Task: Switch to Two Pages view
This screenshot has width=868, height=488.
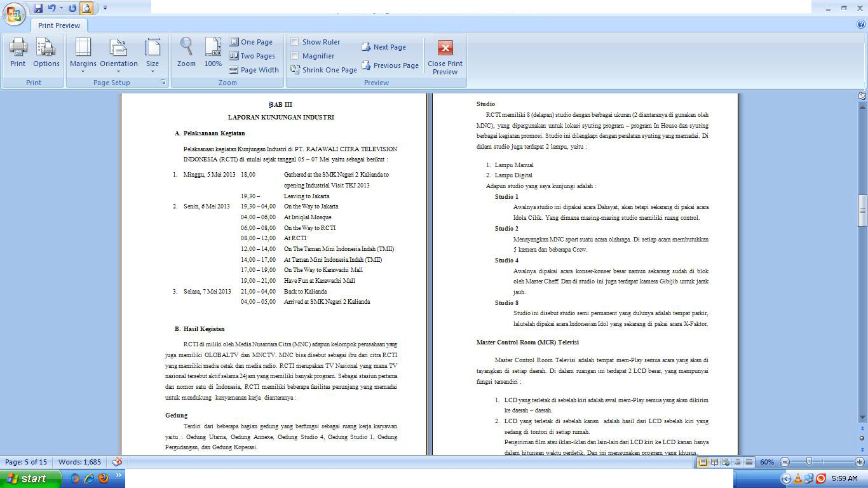Action: (252, 56)
